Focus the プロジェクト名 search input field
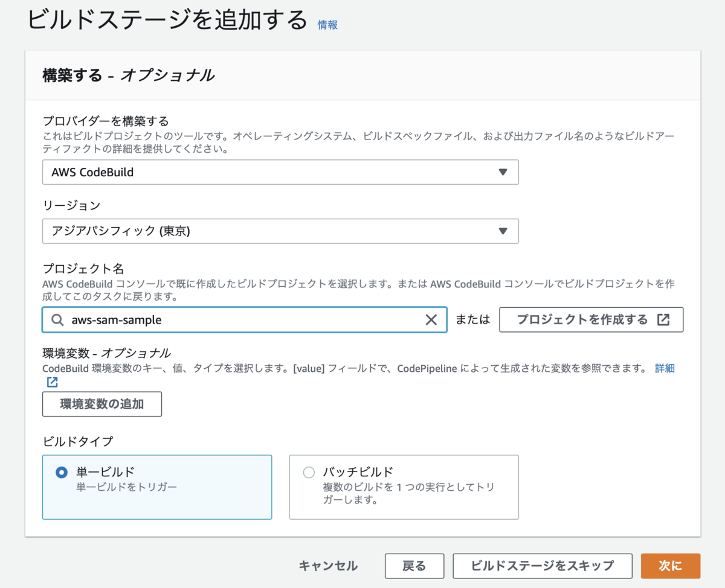This screenshot has width=725, height=588. [242, 320]
